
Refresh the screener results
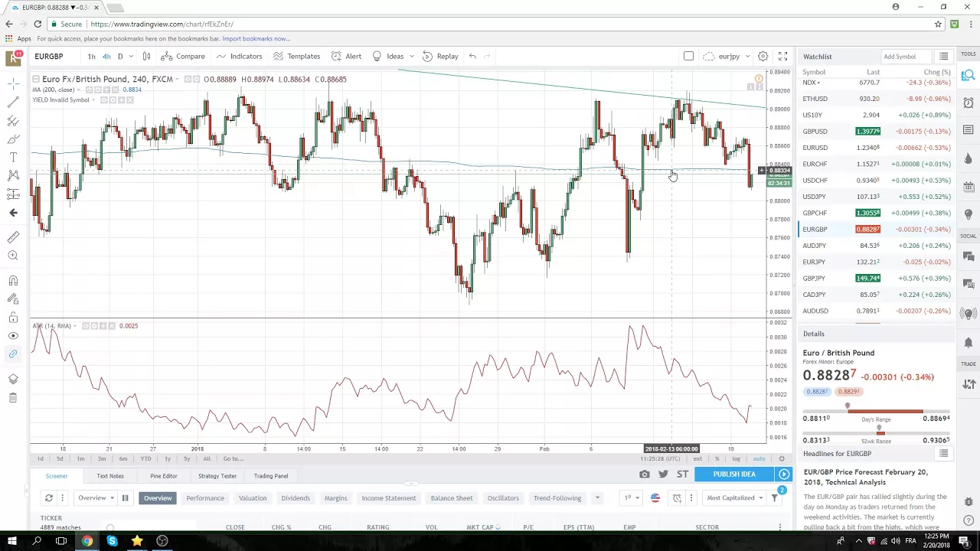click(x=48, y=498)
